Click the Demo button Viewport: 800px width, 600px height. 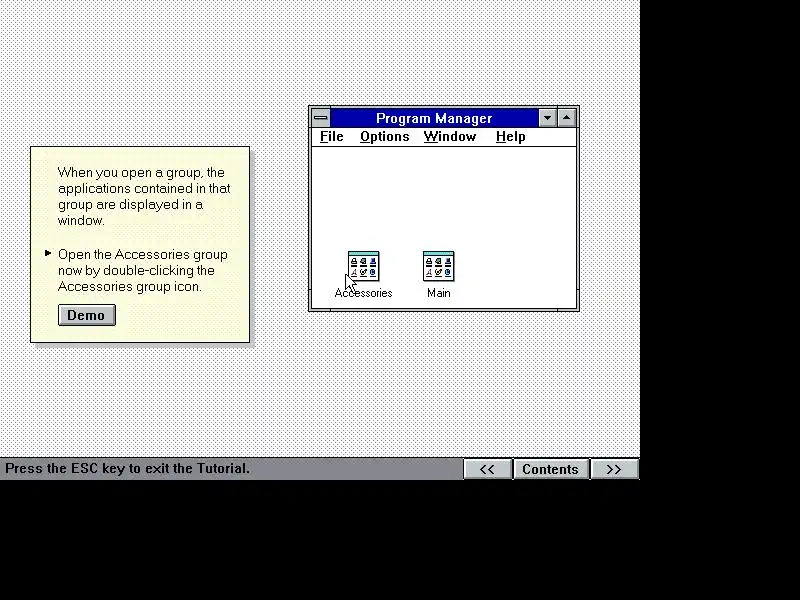click(x=87, y=315)
